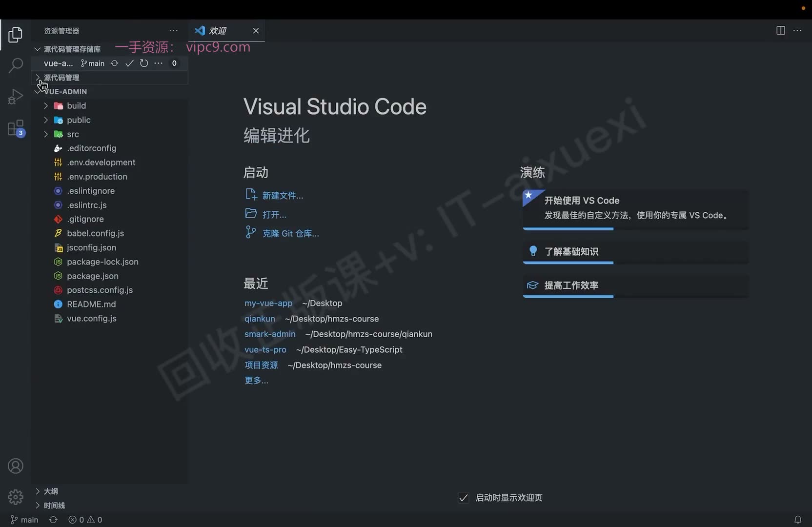Click the 更多... link under recent

pos(256,381)
